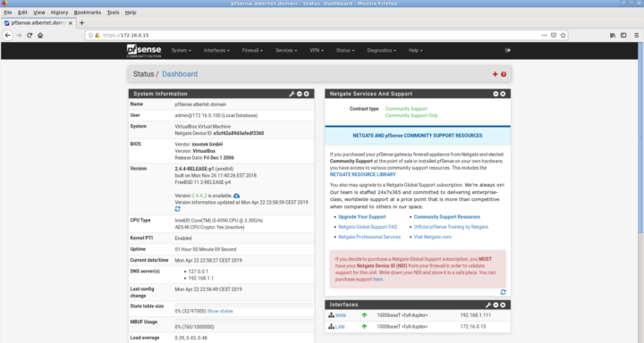Go to the Firefox home page
The height and width of the screenshot is (343, 644).
tap(40, 36)
